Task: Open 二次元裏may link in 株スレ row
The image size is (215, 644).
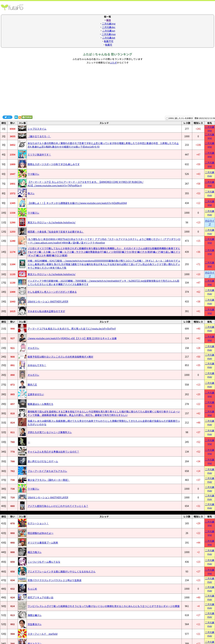Action: (x=209, y=193)
